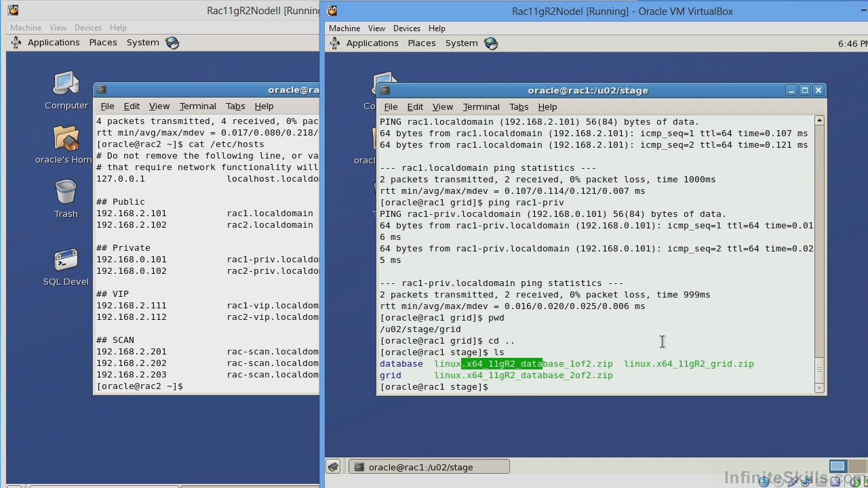Open Help menu in oracle@rac1 terminal
Viewport: 868px width, 488px height.
[547, 107]
